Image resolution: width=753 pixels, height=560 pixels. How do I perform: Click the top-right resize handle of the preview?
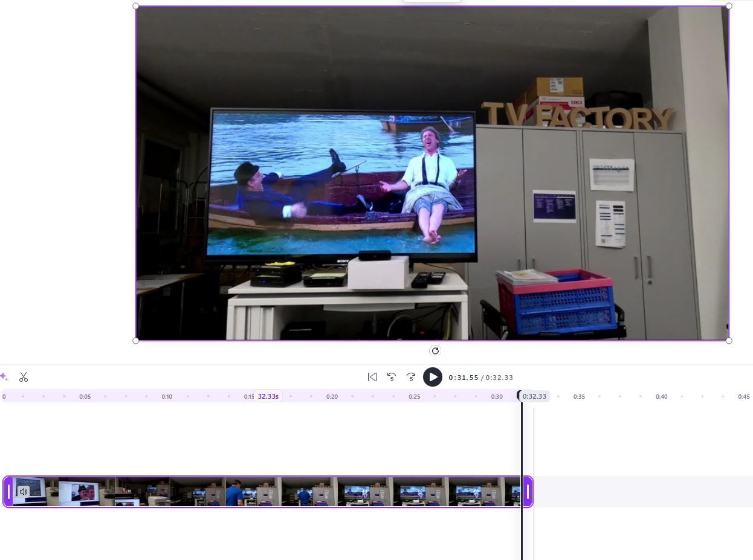click(x=729, y=6)
